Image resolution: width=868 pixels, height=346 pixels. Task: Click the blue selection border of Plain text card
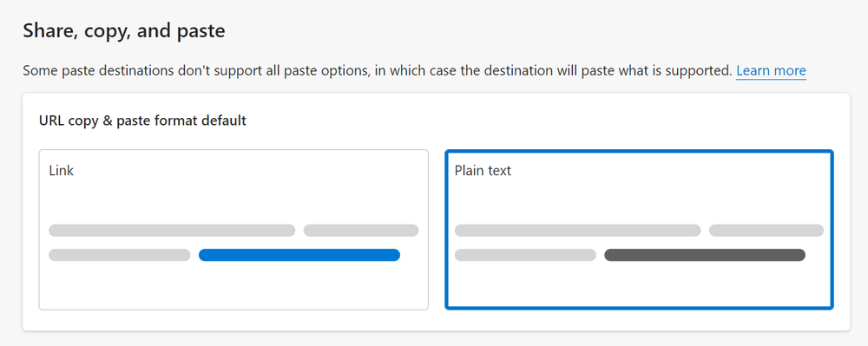pyautogui.click(x=640, y=151)
